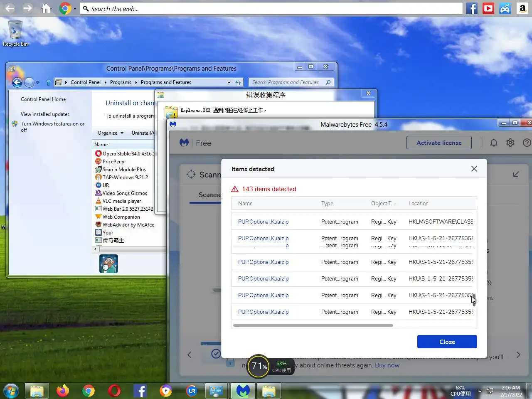Switch to Control Panel taskbar button
The width and height of the screenshot is (532, 399).
pyautogui.click(x=217, y=391)
